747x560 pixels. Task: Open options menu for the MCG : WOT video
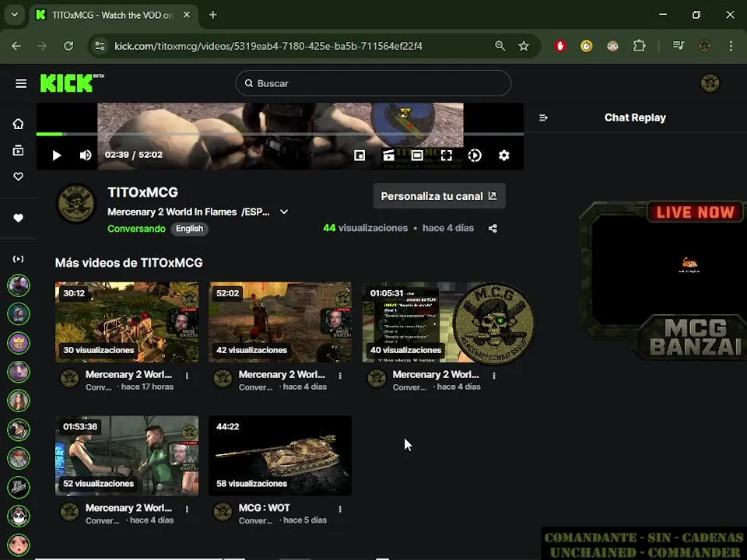[340, 509]
